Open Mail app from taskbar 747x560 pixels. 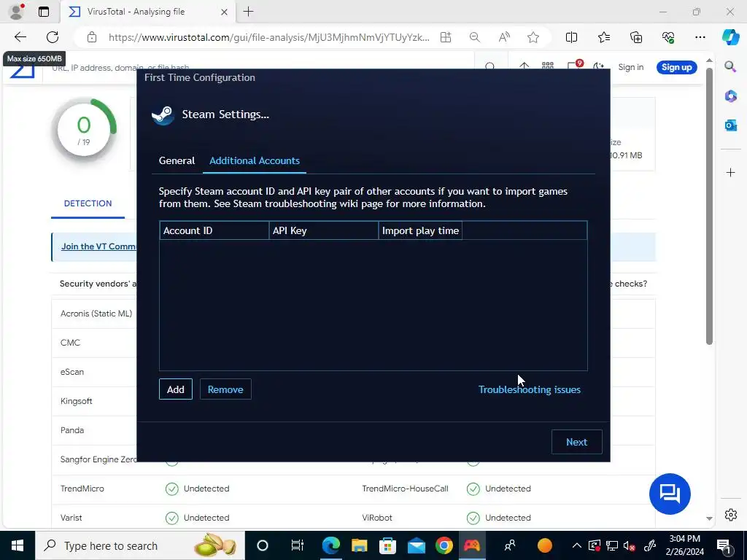point(416,545)
